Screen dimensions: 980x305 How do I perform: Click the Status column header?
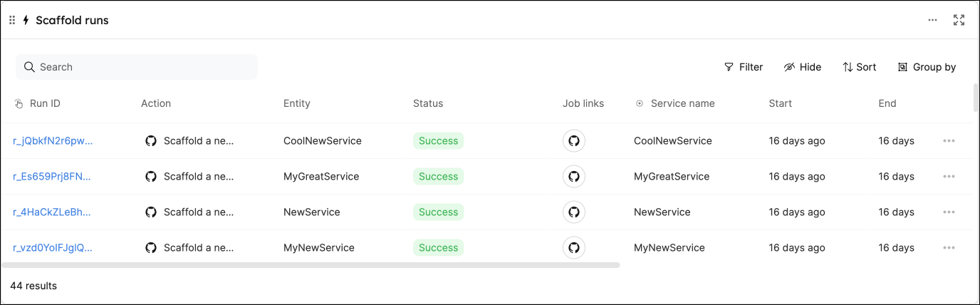pos(428,103)
